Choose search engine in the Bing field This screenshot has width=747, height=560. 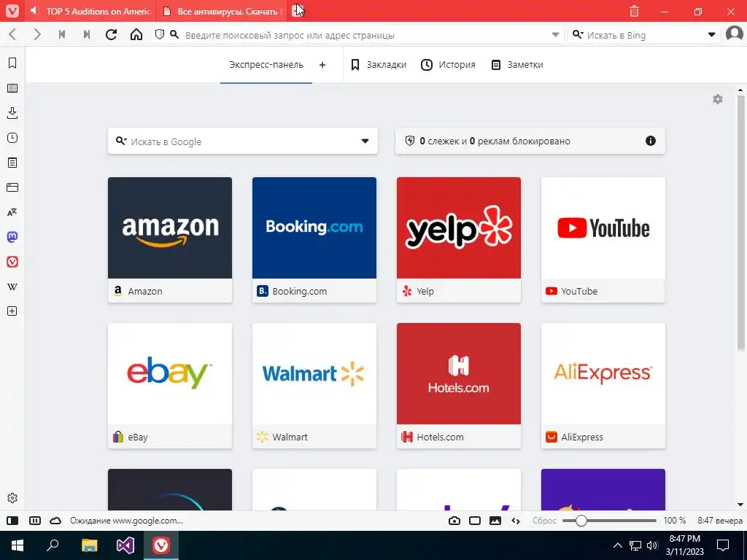tap(578, 35)
